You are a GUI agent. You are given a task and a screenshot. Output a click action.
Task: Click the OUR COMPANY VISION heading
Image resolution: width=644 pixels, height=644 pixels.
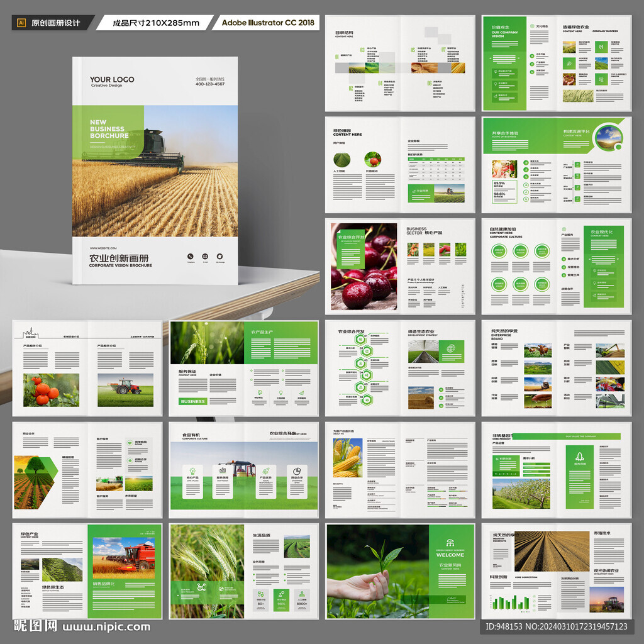[505, 34]
